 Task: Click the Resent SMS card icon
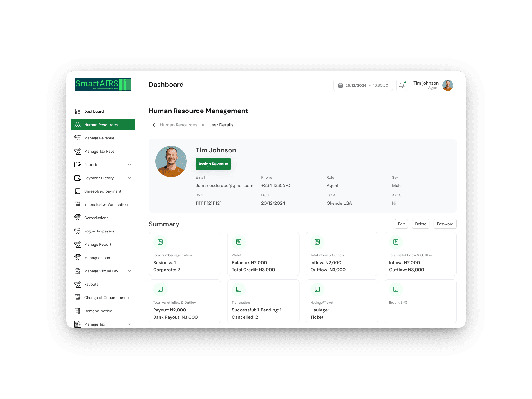396,289
